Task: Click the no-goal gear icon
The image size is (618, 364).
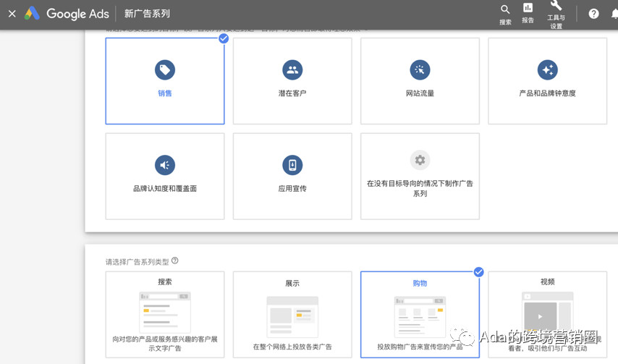Action: point(420,160)
